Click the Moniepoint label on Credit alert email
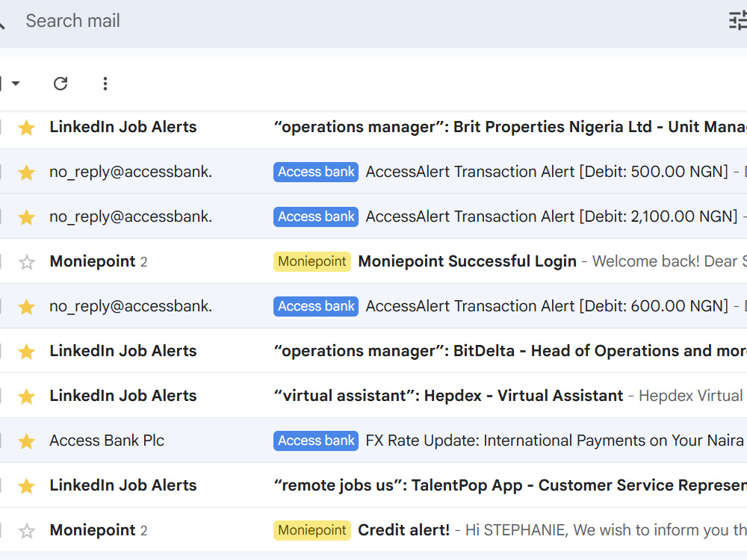The width and height of the screenshot is (747, 560). pos(312,530)
